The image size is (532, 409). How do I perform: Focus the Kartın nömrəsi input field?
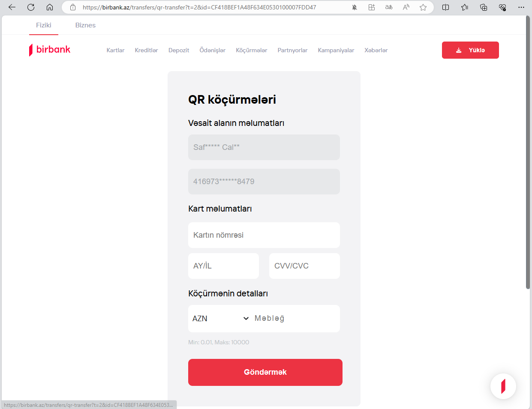coord(264,235)
